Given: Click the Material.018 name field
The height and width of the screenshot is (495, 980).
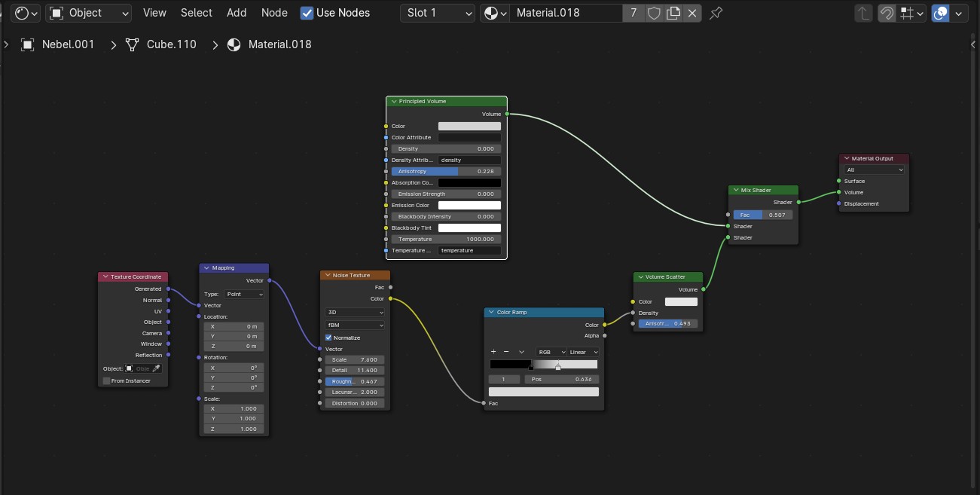Looking at the screenshot, I should 566,13.
